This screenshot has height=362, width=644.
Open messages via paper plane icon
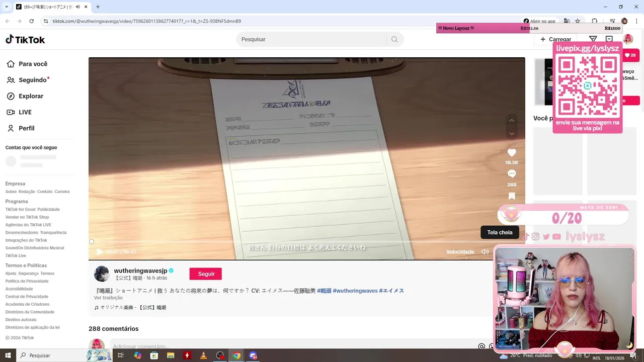coord(593,39)
